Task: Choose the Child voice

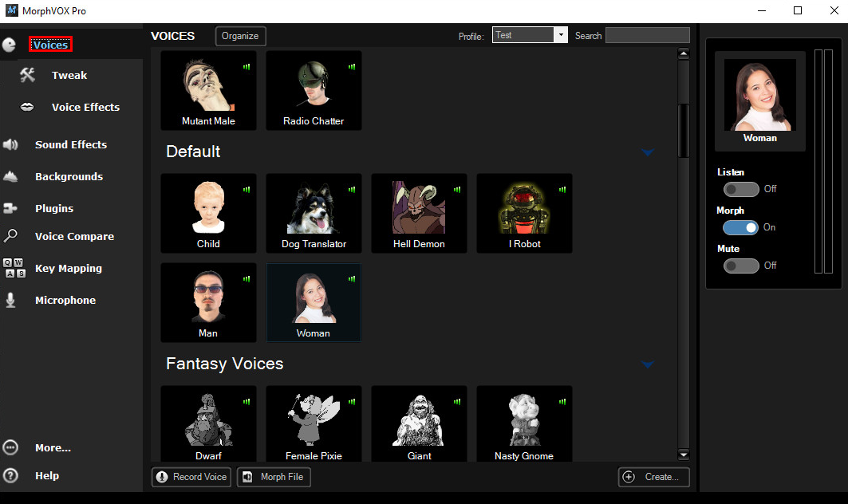Action: click(x=208, y=213)
